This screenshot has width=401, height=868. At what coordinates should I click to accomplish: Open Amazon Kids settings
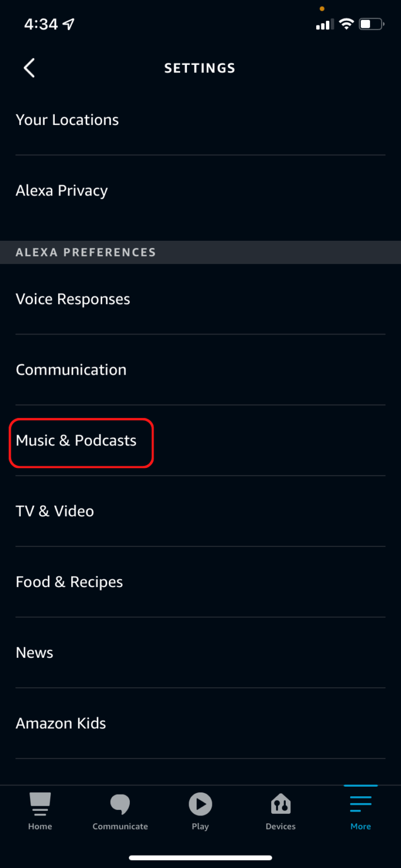(61, 723)
